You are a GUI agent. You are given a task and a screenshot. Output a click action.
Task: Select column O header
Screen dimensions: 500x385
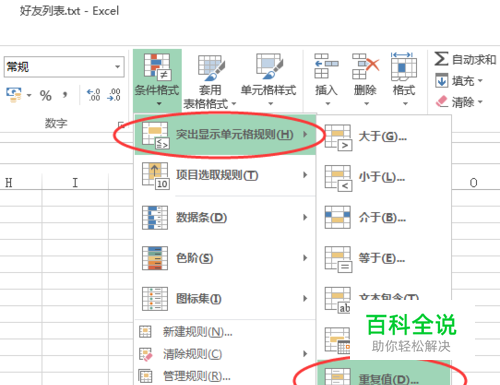click(x=474, y=183)
